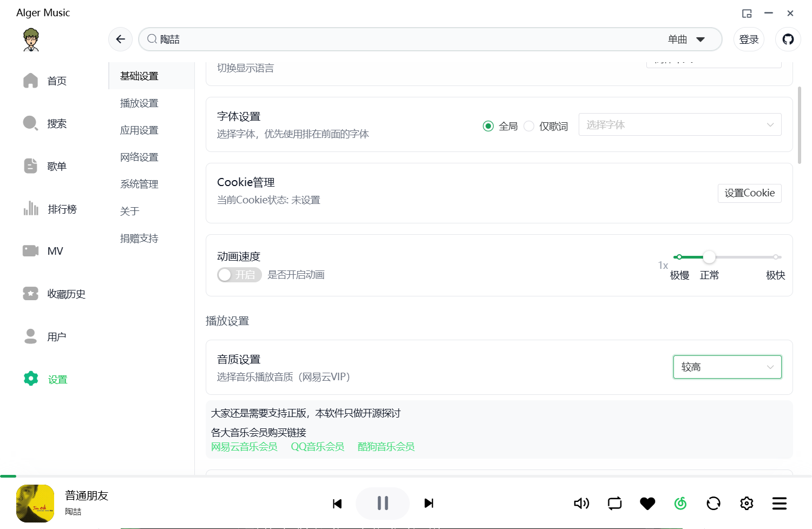Select 设置 in the left sidebar
This screenshot has width=812, height=529.
45,379
